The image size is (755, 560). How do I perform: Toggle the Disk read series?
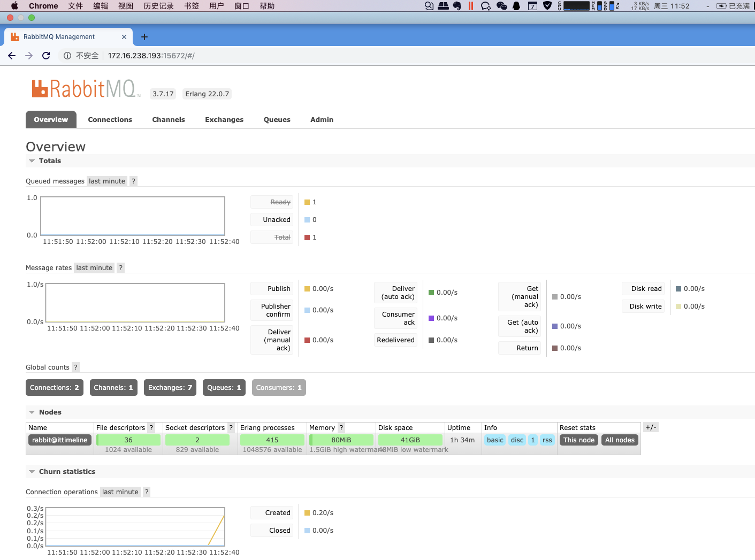pyautogui.click(x=643, y=289)
